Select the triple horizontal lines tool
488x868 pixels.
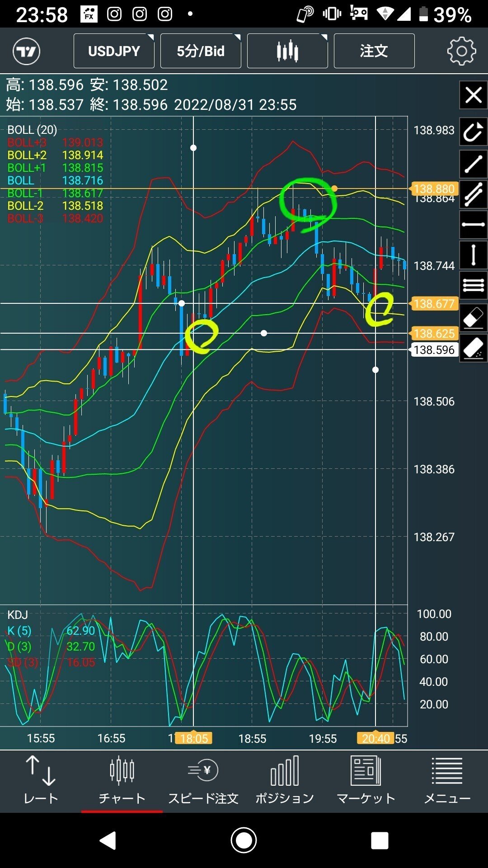click(x=473, y=285)
